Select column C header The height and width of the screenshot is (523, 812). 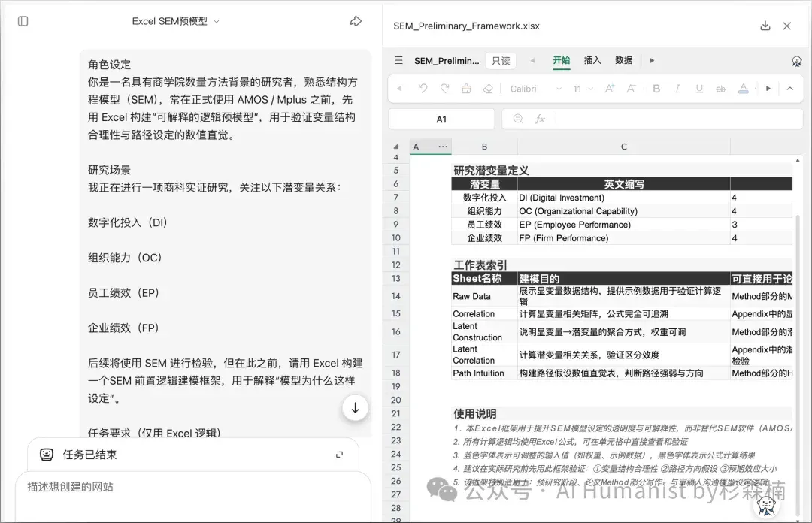tap(623, 147)
